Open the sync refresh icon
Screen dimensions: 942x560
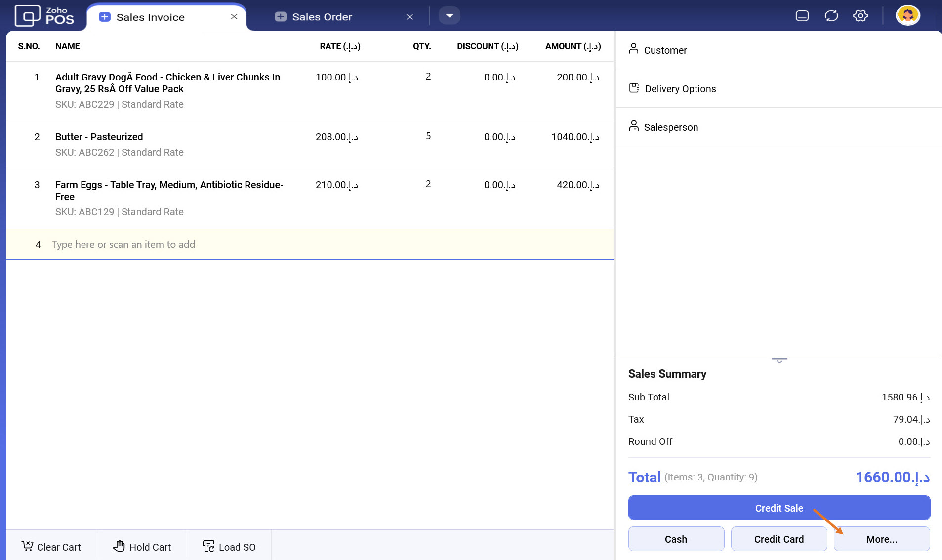pyautogui.click(x=831, y=16)
